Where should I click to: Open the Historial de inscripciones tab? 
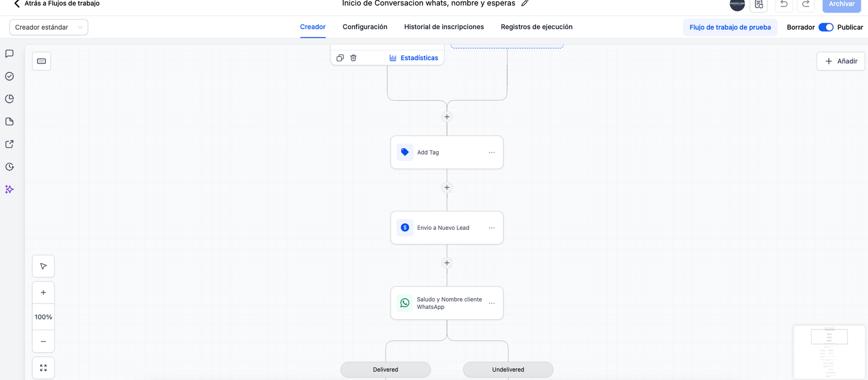point(444,27)
